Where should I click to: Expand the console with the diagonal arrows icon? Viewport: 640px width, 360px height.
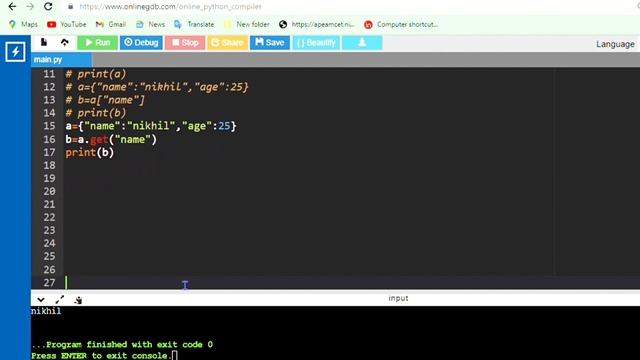(60, 300)
